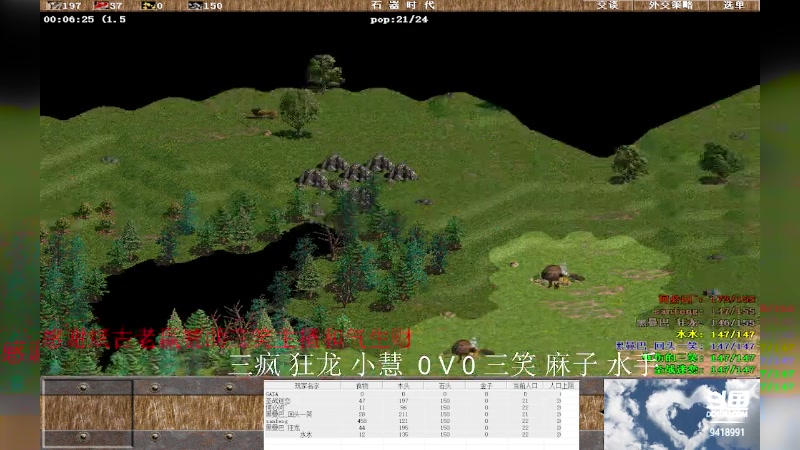Click the 当前人口 column header in stats table
The width and height of the screenshot is (800, 450).
[x=524, y=386]
